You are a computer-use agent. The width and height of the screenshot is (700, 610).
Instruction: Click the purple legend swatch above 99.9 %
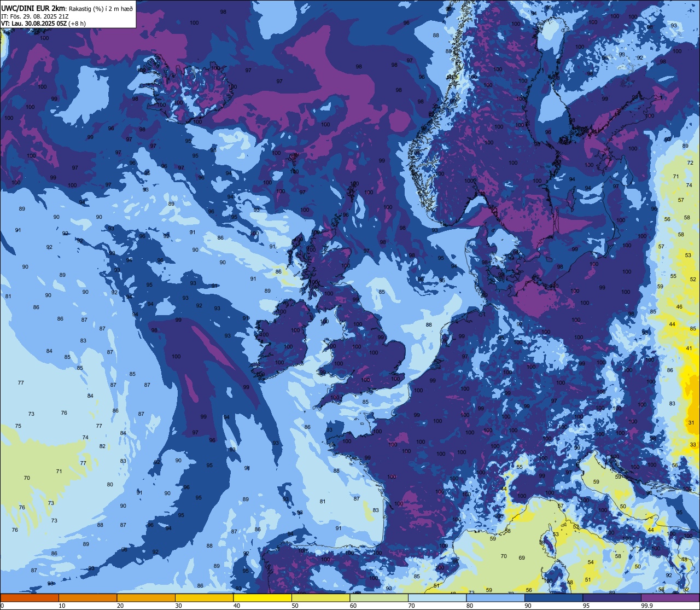(670, 597)
